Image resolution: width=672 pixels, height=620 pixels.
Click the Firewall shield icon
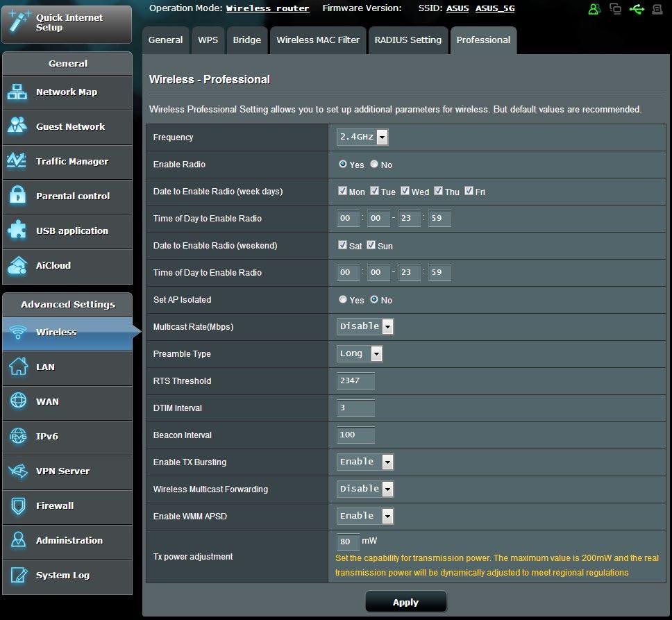(x=18, y=505)
